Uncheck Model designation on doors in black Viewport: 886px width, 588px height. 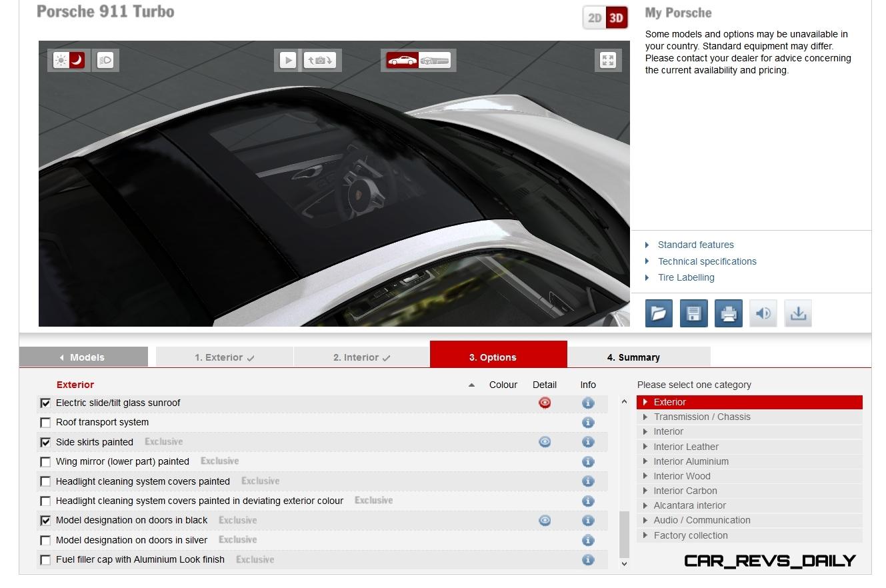45,521
